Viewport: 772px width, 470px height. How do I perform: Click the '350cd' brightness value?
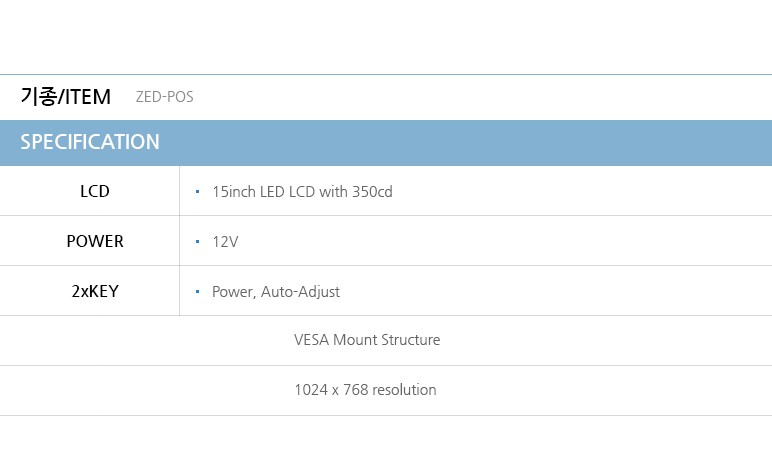(x=372, y=191)
